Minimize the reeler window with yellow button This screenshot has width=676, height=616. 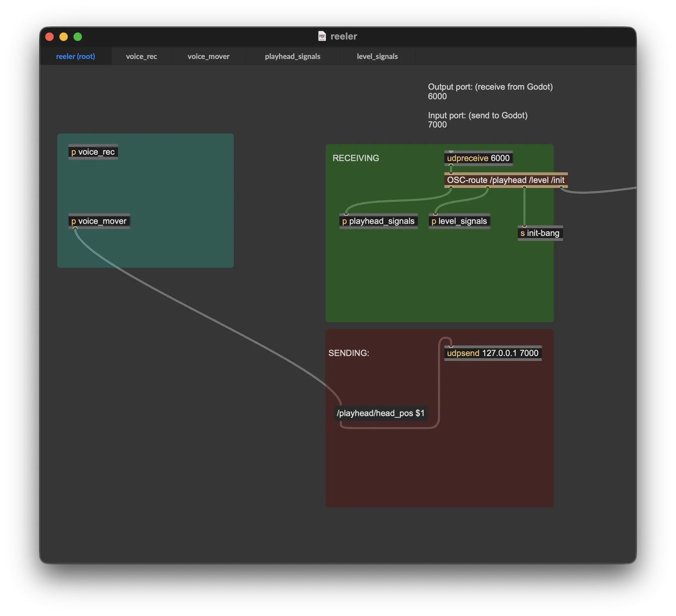[64, 37]
